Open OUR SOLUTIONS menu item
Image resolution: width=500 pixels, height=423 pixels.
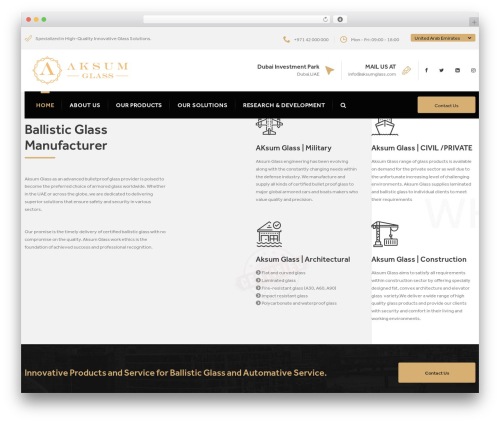pyautogui.click(x=202, y=105)
